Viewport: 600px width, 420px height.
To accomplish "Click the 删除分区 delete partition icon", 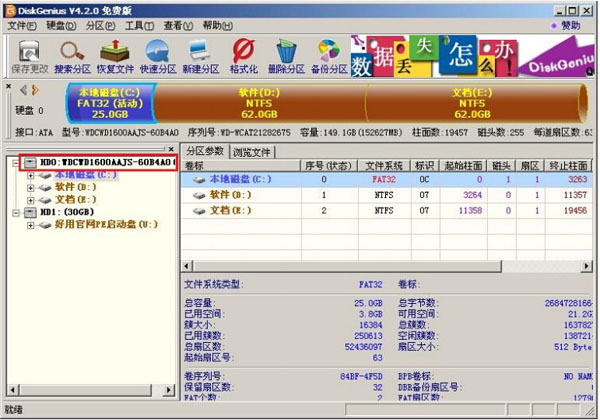I will point(286,57).
